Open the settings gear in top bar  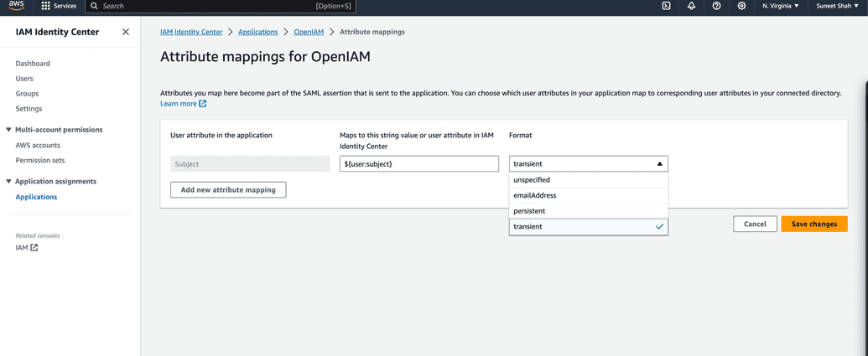(x=741, y=6)
